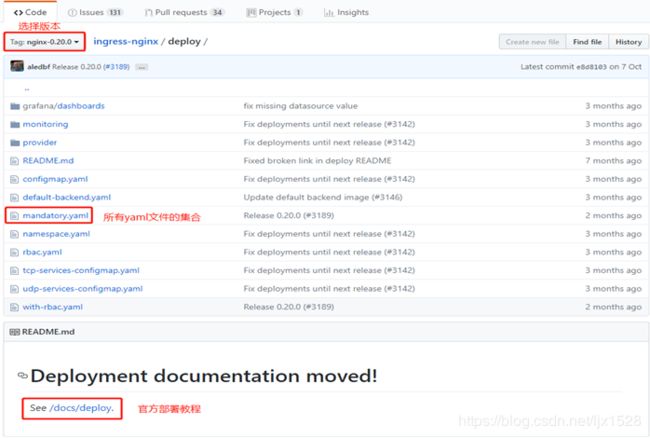Image resolution: width=650 pixels, height=438 pixels.
Task: Open commit "Update default backend image (#3146)"
Action: pos(323,197)
